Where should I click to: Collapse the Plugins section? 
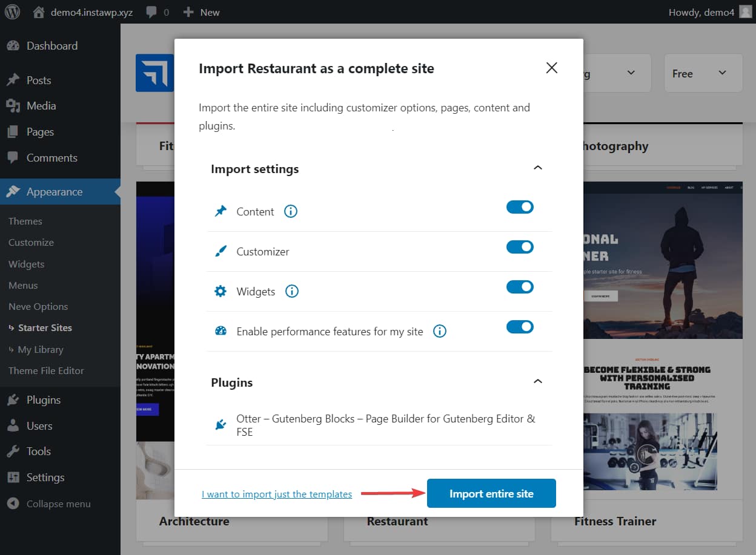pos(537,381)
